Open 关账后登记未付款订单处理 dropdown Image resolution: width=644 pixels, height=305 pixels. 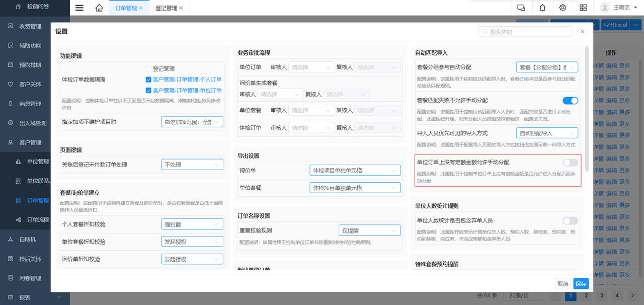[192, 165]
